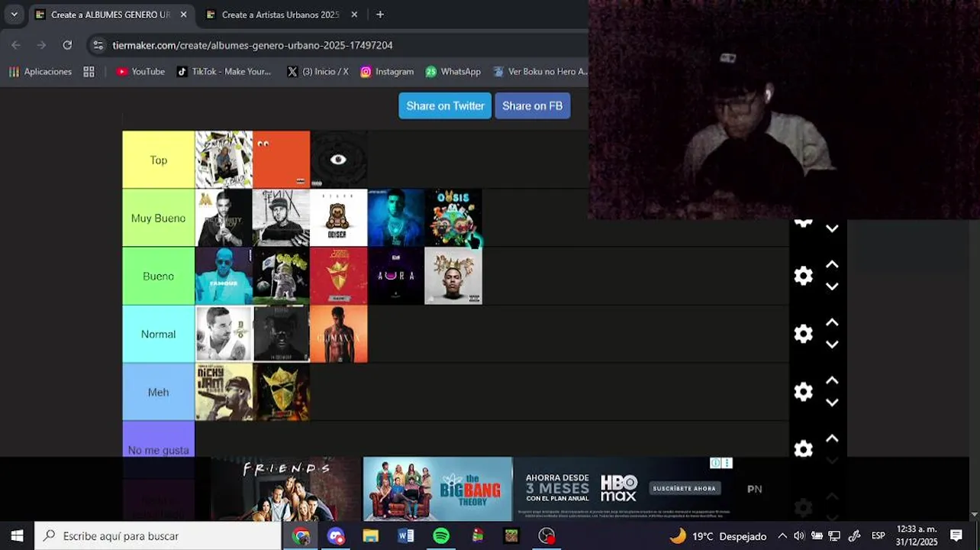This screenshot has height=550, width=980.
Task: Open the Windows Start menu
Action: click(17, 535)
